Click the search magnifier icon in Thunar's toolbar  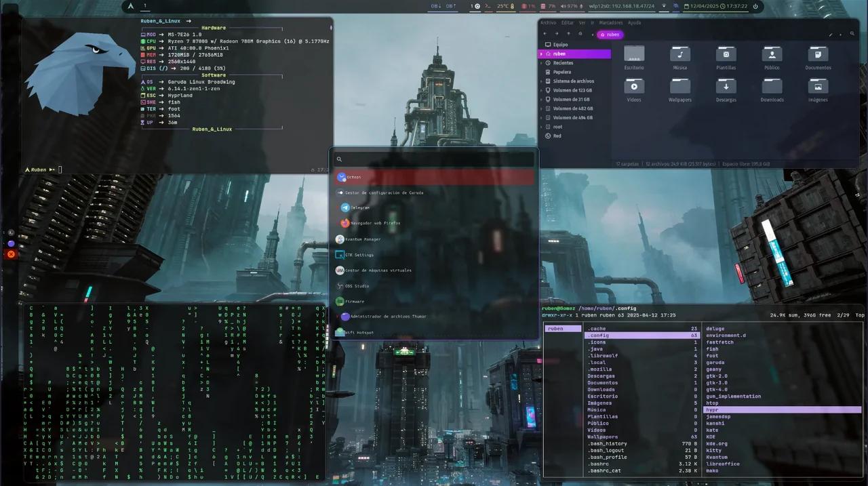[852, 33]
